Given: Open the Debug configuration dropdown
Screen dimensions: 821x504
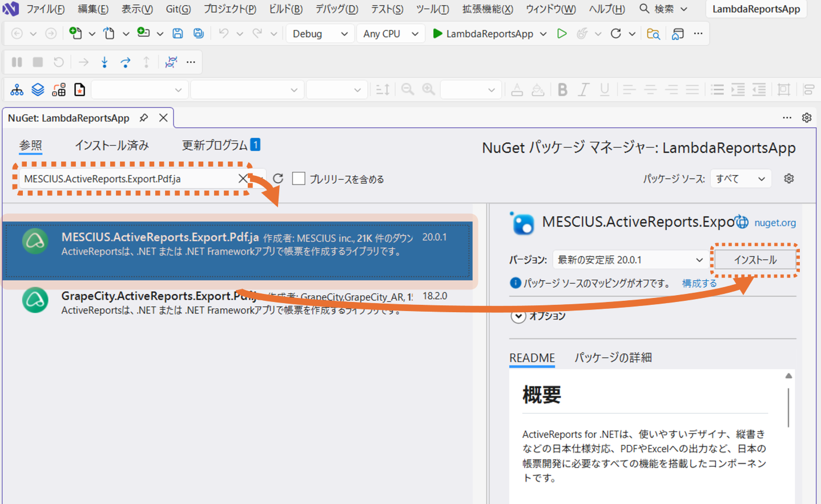Looking at the screenshot, I should pos(320,34).
